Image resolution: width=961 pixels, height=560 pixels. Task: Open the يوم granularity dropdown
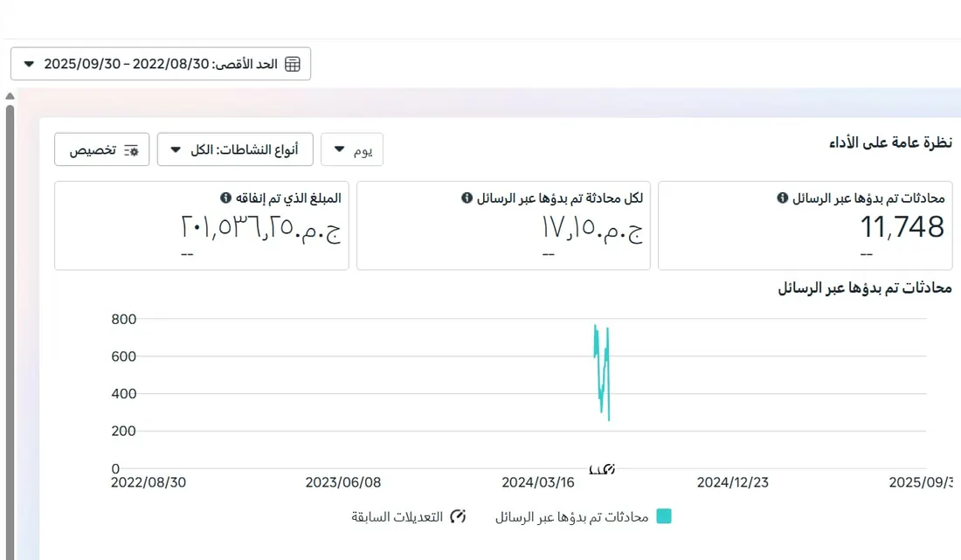coord(352,149)
